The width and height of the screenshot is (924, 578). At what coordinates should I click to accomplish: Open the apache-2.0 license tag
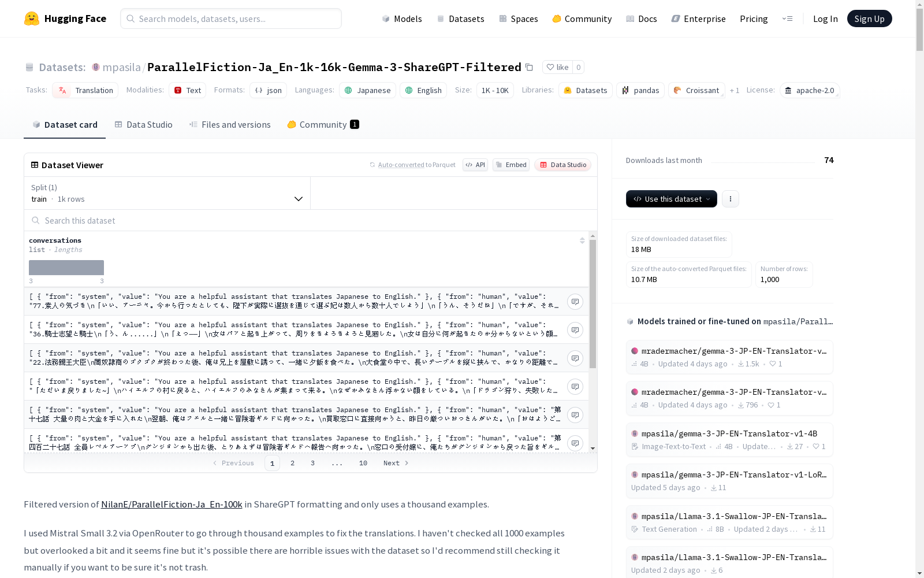click(810, 90)
